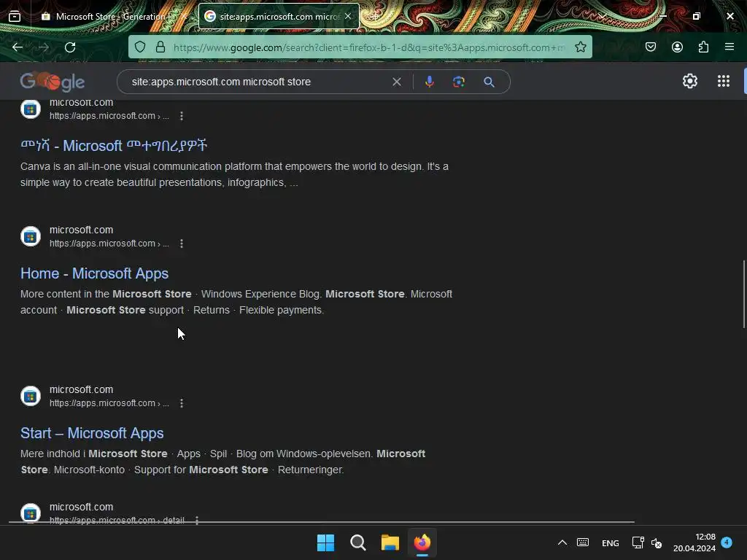
Task: Click the network display tray icon
Action: (x=638, y=542)
